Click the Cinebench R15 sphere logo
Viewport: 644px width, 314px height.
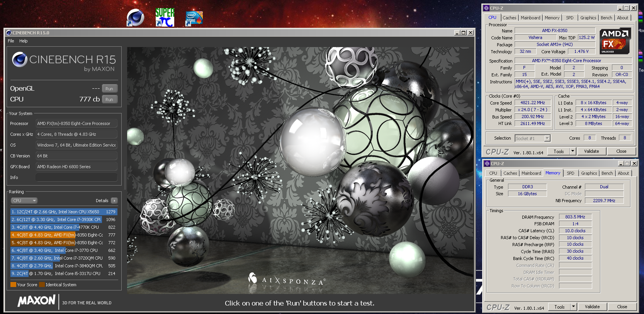pyautogui.click(x=19, y=59)
